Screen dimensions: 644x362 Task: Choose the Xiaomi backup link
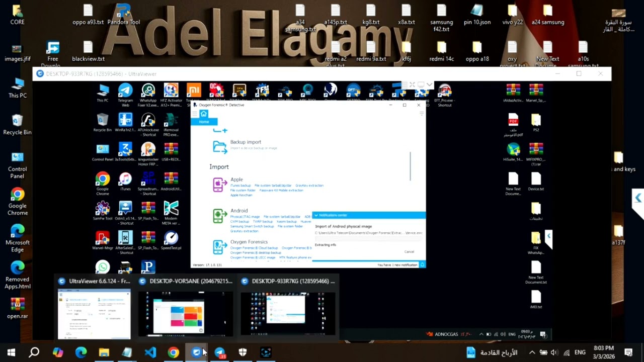point(287,222)
